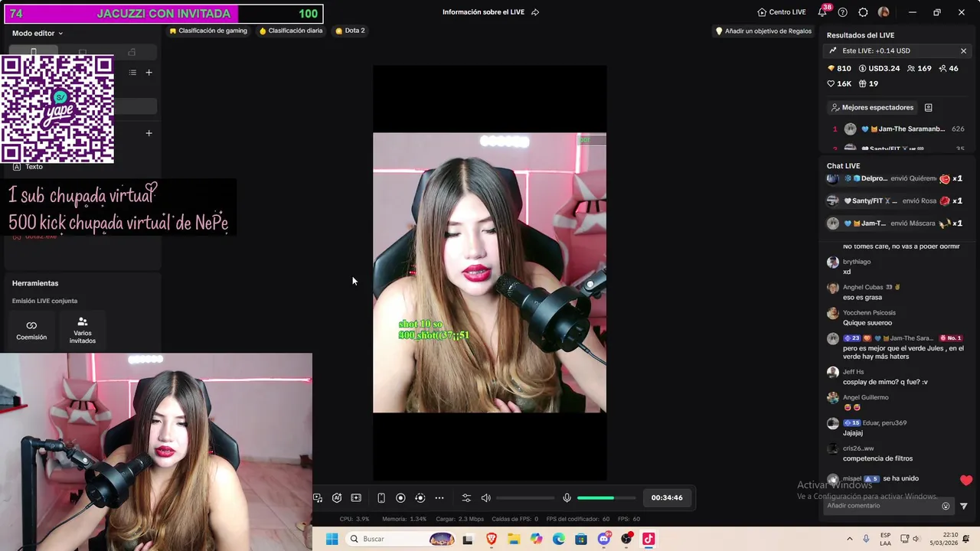Toggle the phone orientation icon in control bar
This screenshot has width=980, height=551.
click(381, 498)
